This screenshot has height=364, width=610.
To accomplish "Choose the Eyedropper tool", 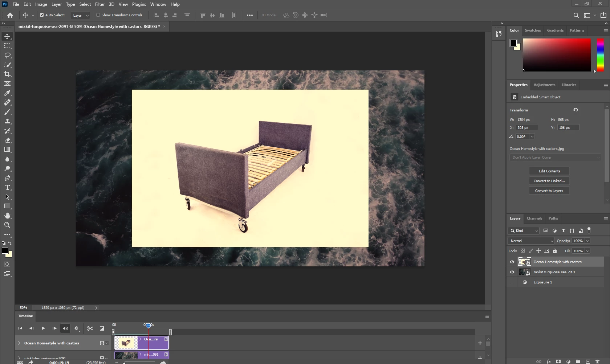I will point(7,93).
